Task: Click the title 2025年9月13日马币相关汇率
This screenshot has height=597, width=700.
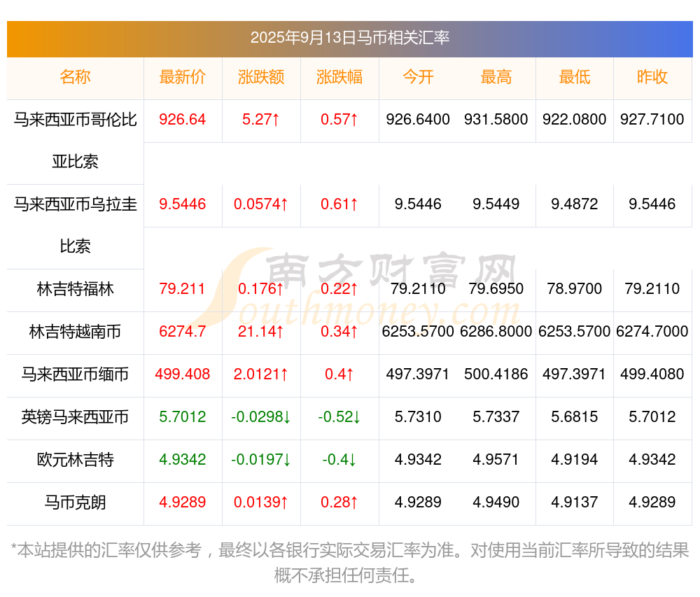Action: [349, 38]
